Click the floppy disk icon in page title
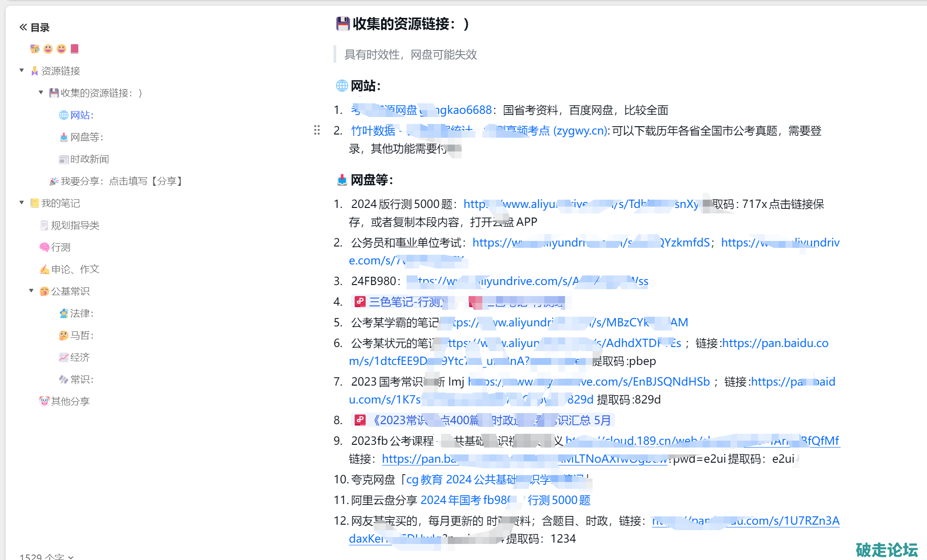 [x=343, y=23]
